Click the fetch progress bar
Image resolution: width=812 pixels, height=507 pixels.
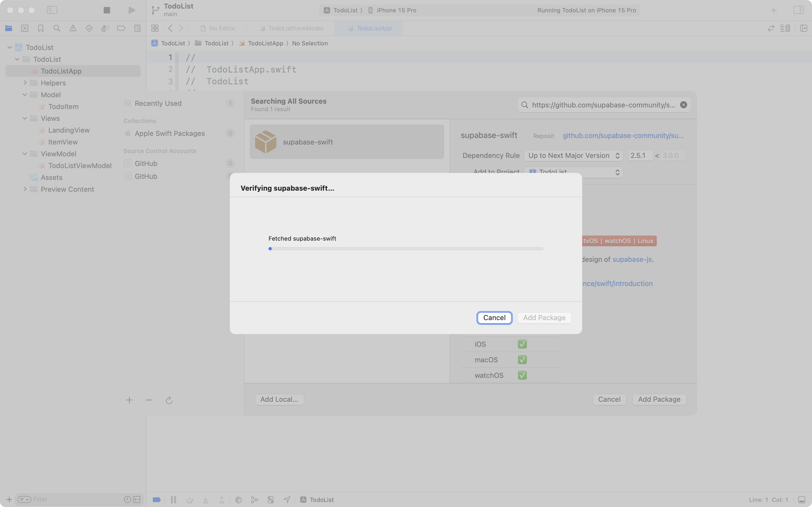click(x=406, y=249)
